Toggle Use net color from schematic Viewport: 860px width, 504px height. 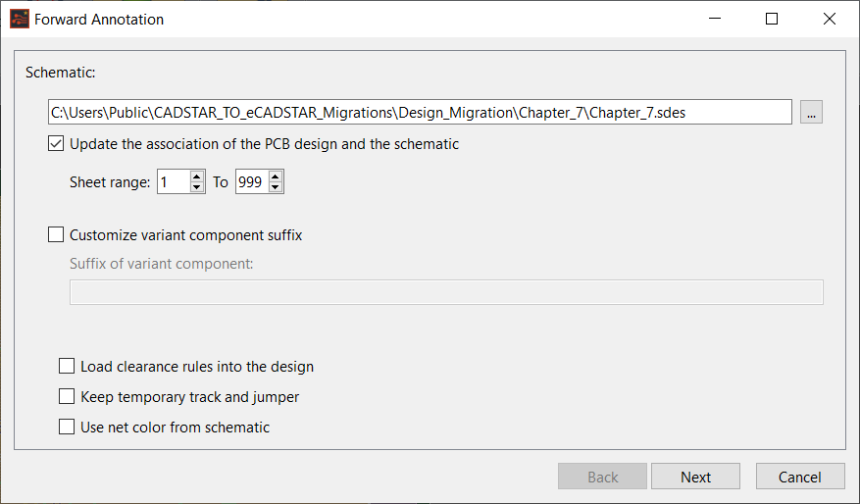tap(68, 428)
